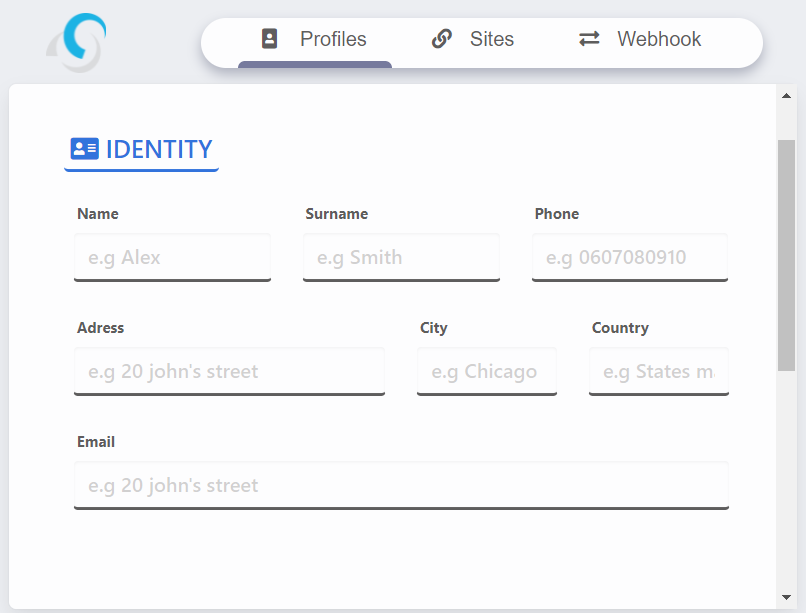The image size is (806, 613).
Task: Click the IDENTITY section heading text
Action: click(159, 149)
